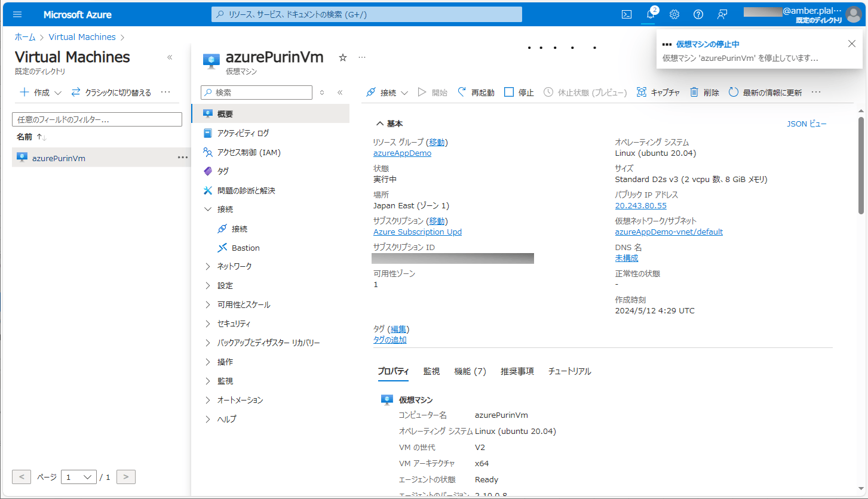Viewport: 868px width, 499px height.
Task: Open more commands in VM list toolbar
Action: [166, 93]
